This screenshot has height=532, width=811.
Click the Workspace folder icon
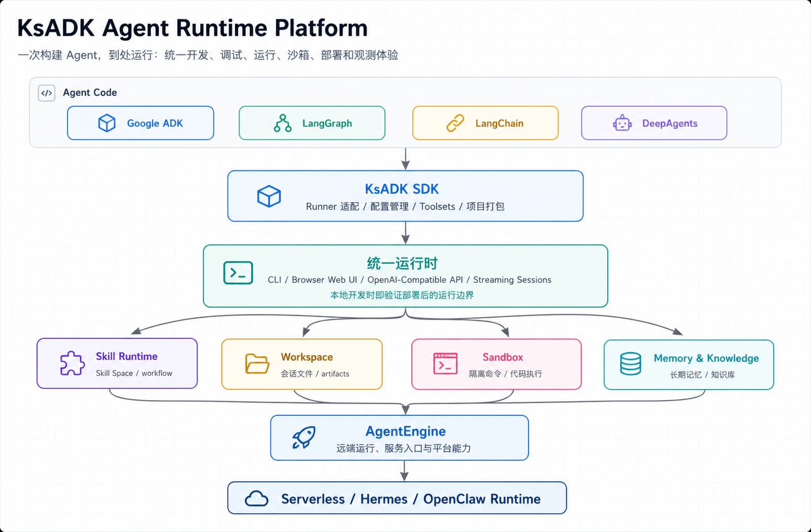[x=257, y=364]
